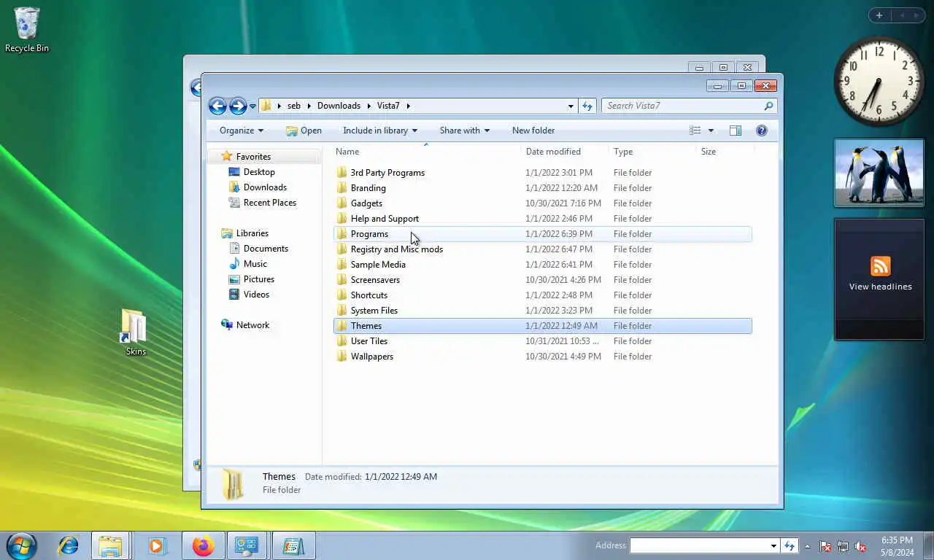
Task: Go forward with the Explorer forward arrow
Action: coord(238,106)
